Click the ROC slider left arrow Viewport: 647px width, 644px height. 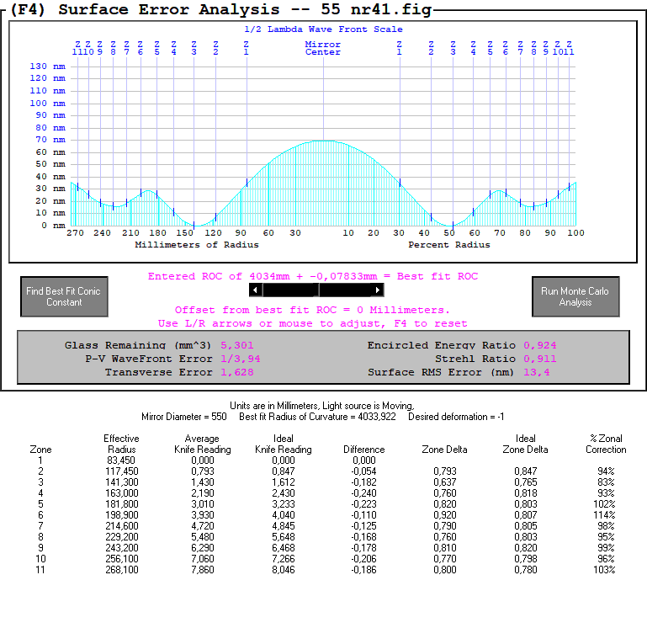coord(256,290)
